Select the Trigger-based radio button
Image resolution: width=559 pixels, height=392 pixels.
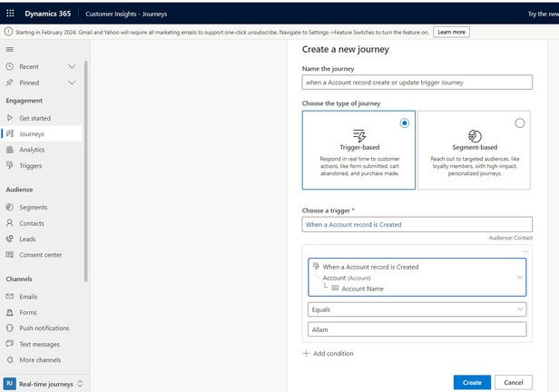(405, 123)
